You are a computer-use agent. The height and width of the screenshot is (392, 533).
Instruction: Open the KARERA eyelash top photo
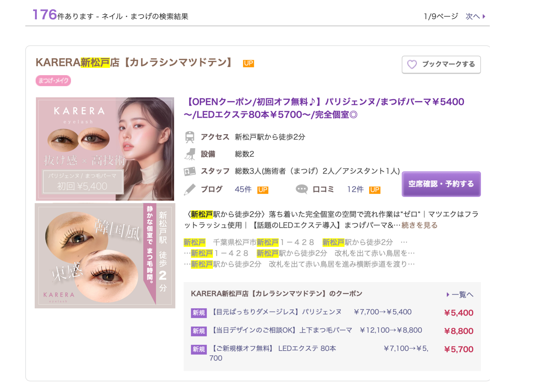coord(105,149)
